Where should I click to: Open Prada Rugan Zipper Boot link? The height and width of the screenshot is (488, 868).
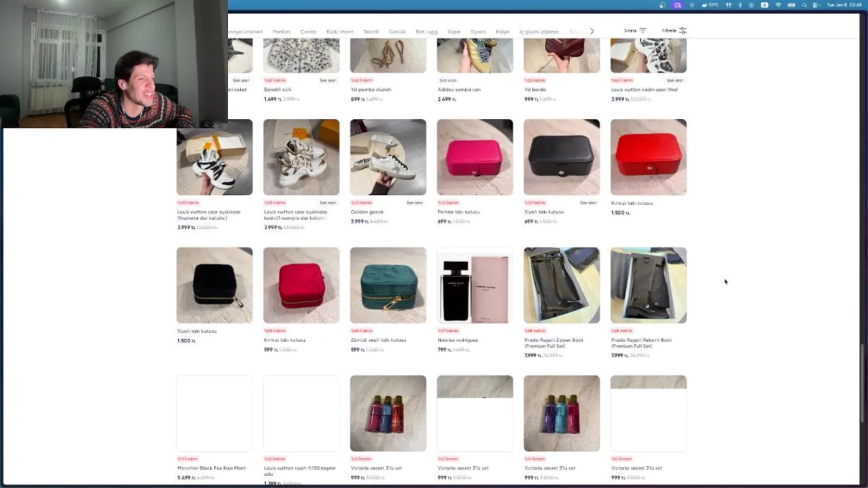pos(555,343)
